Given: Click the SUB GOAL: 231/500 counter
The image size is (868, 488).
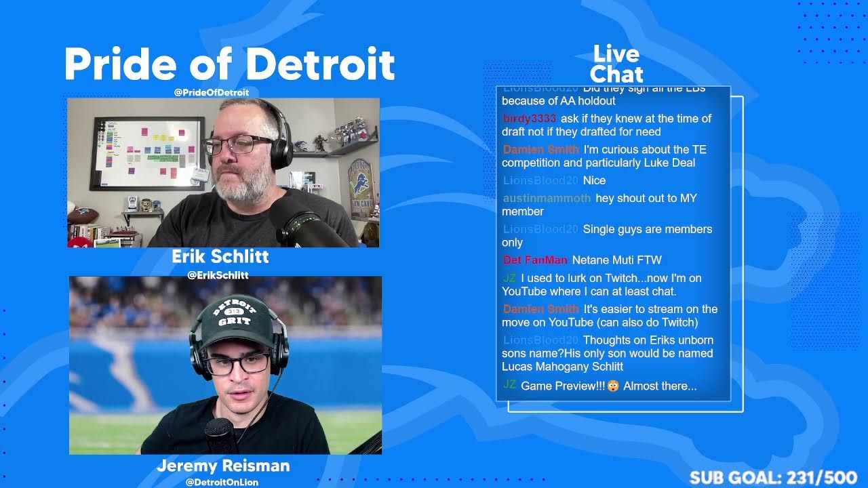Looking at the screenshot, I should pos(773,478).
